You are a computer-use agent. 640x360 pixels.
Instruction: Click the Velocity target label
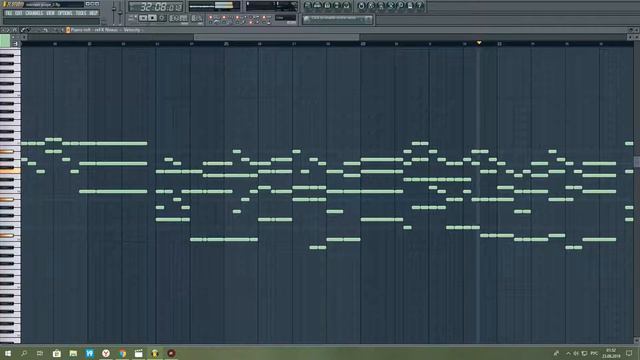(132, 30)
